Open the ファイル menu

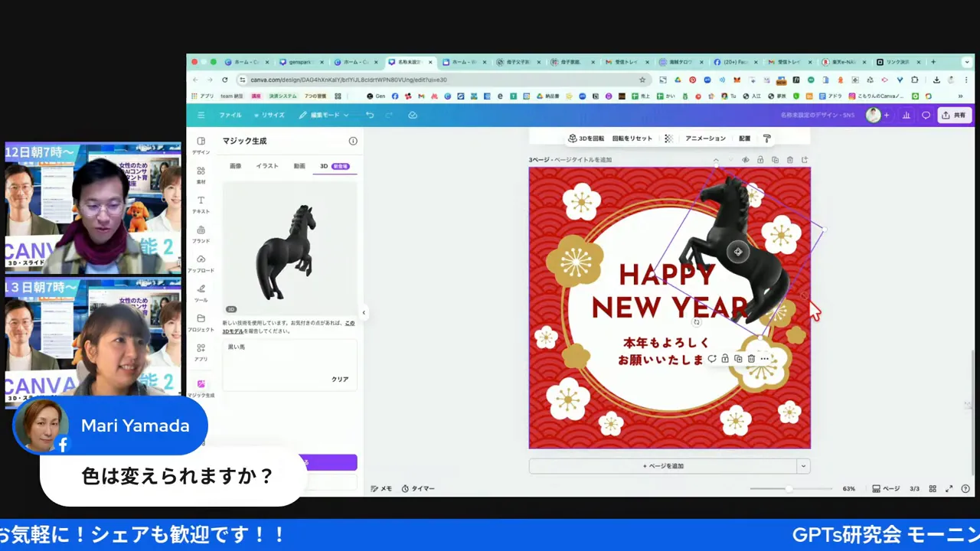(230, 115)
